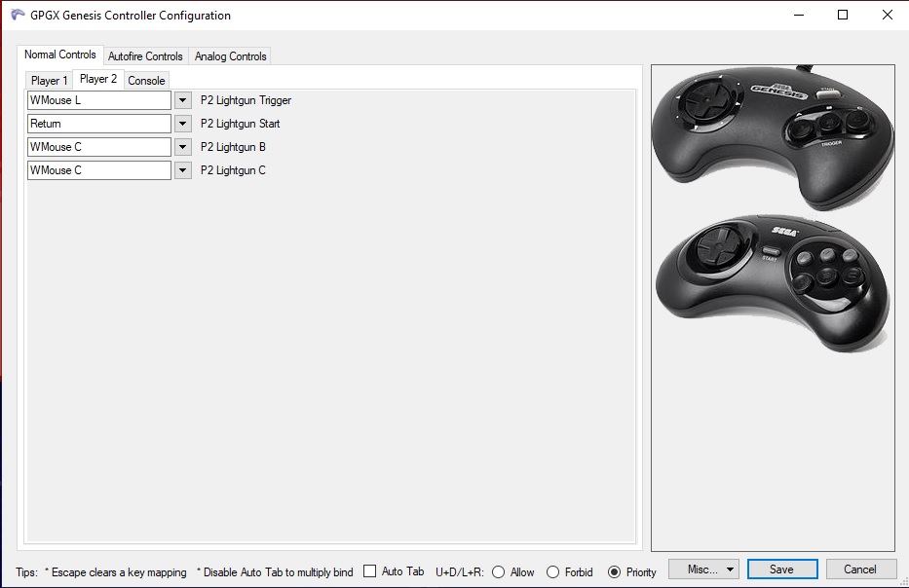Close the controller configuration window
909x588 pixels.
887,15
